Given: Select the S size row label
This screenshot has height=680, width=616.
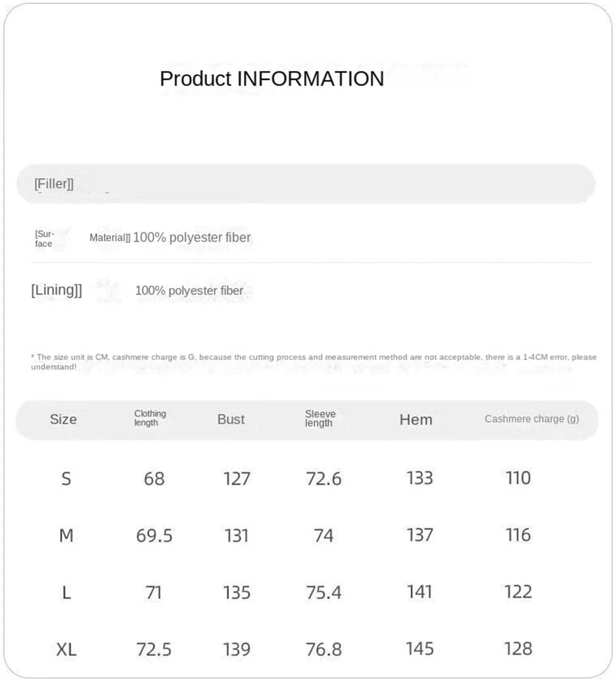Looking at the screenshot, I should point(66,478).
